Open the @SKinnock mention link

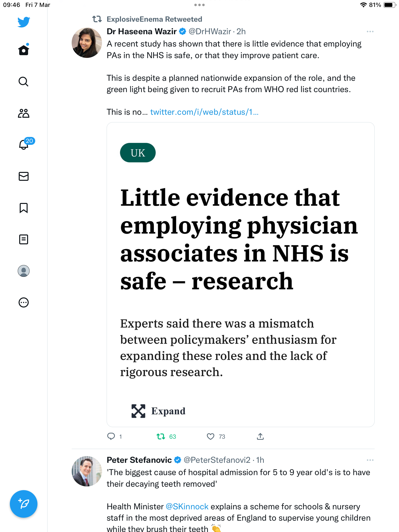coord(187,507)
